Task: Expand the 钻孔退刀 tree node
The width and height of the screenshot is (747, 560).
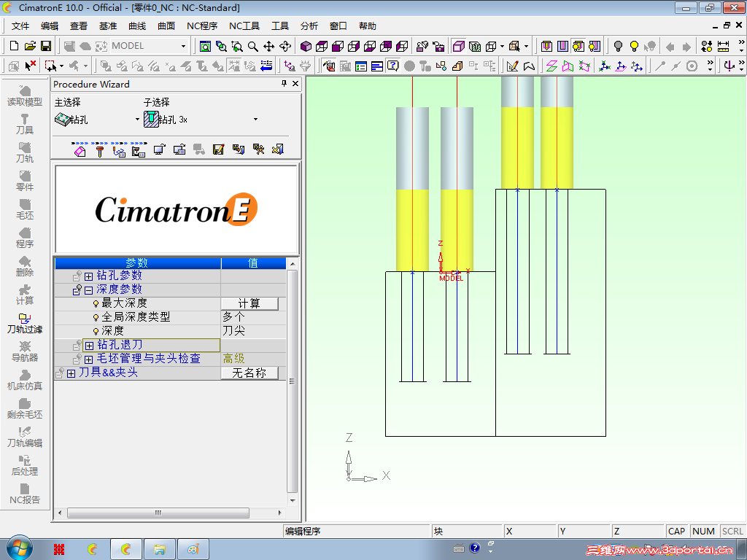Action: point(89,345)
